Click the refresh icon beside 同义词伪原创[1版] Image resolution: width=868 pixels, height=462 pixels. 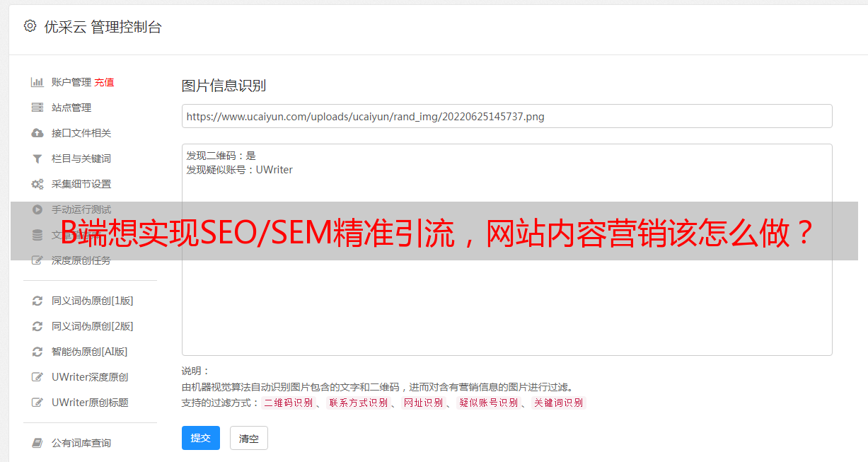37,301
